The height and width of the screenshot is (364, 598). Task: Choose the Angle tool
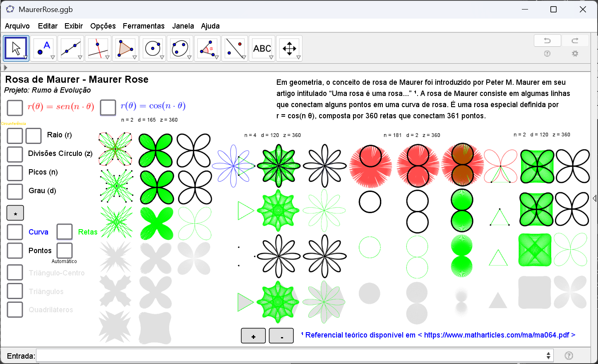(207, 48)
